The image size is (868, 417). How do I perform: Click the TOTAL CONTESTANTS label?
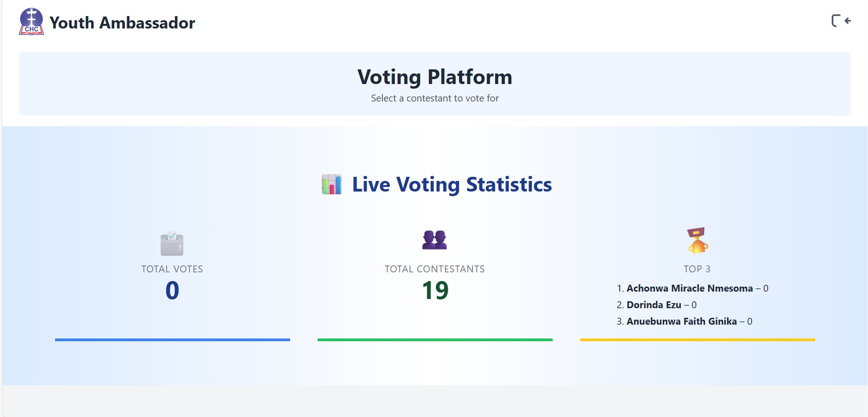[435, 269]
